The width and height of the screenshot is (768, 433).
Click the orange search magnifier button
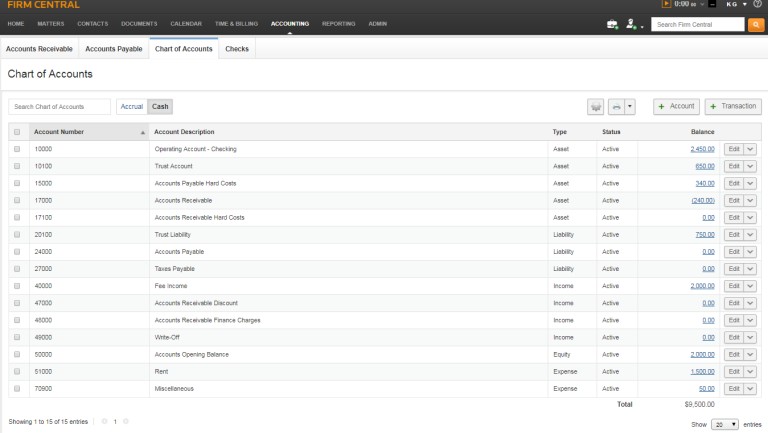755,24
